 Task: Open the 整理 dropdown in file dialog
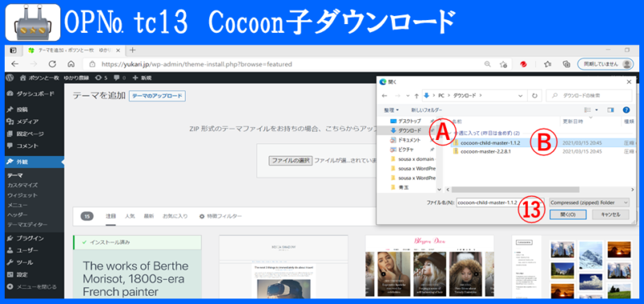pos(391,110)
